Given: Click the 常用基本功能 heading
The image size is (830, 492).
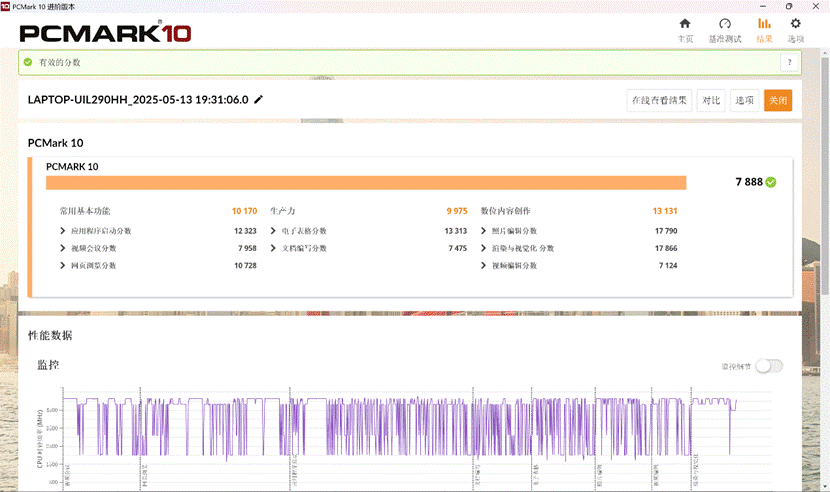Looking at the screenshot, I should (85, 211).
